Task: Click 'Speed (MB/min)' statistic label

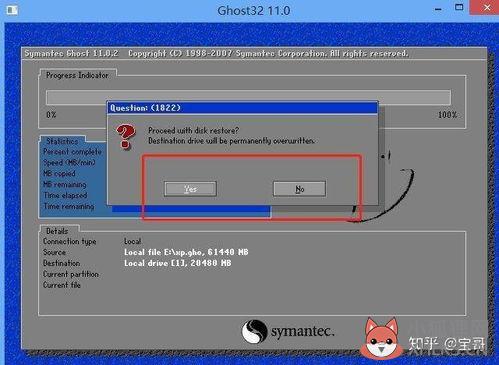Action: click(69, 163)
